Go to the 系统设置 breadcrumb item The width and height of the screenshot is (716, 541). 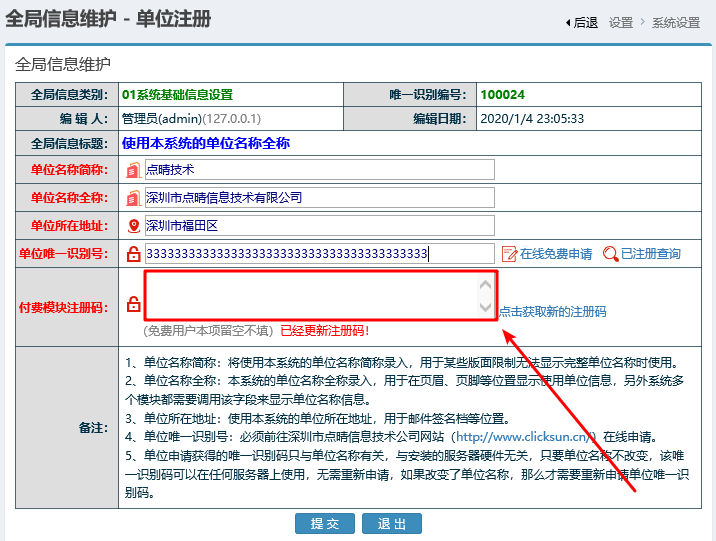[676, 22]
